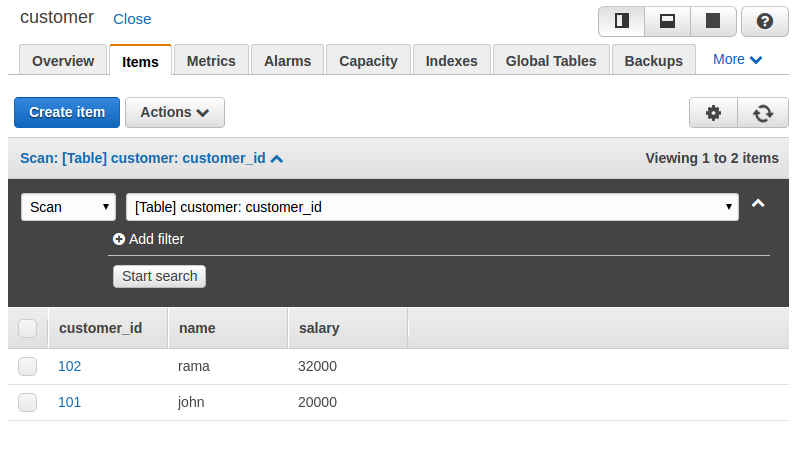Open the table customer_id index dropdown
The height and width of the screenshot is (457, 793).
point(432,207)
